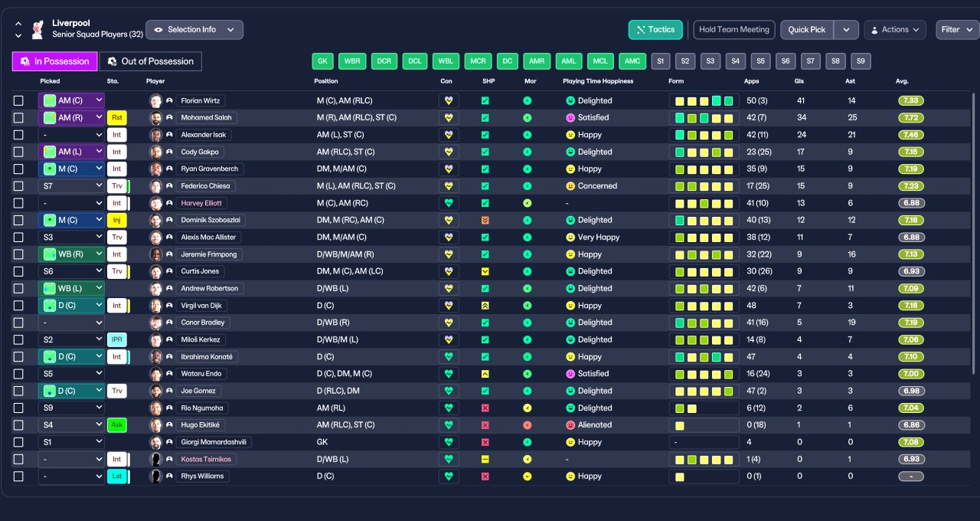Click the Inj status badge for Dominik Szoboszlai
Screen dimensions: 980x521
point(116,220)
